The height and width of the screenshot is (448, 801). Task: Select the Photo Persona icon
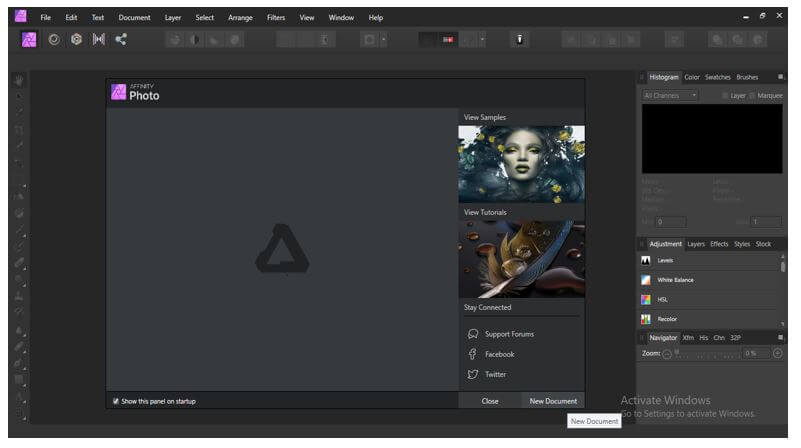pyautogui.click(x=29, y=39)
